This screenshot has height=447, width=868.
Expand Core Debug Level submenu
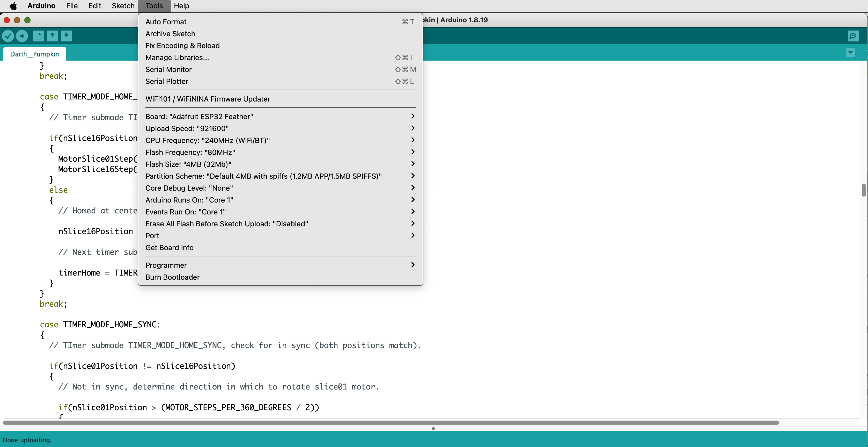tap(280, 188)
